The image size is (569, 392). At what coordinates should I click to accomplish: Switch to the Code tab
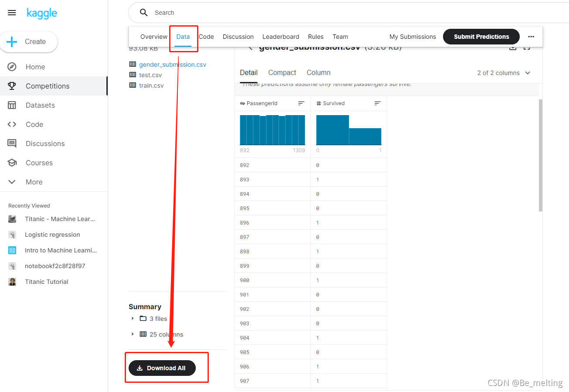pos(206,37)
